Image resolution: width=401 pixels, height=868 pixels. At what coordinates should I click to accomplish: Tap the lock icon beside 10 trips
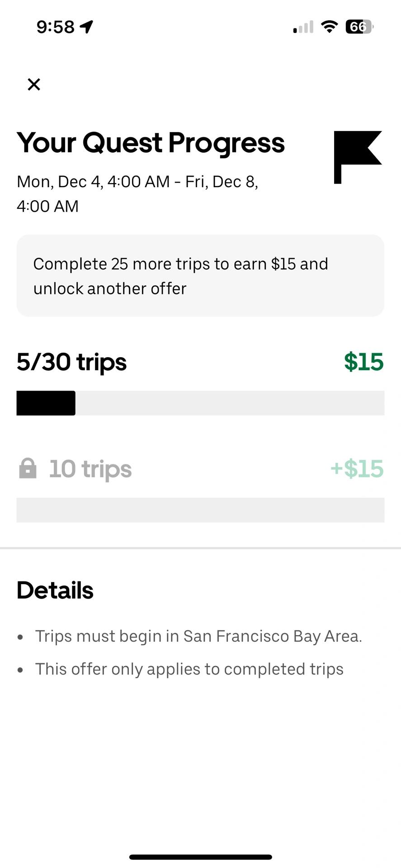(28, 468)
